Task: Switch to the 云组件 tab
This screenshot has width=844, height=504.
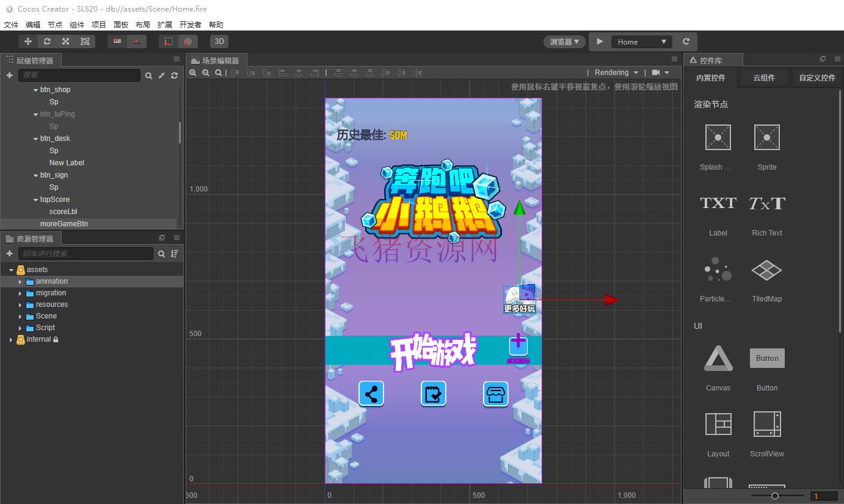Action: (763, 78)
